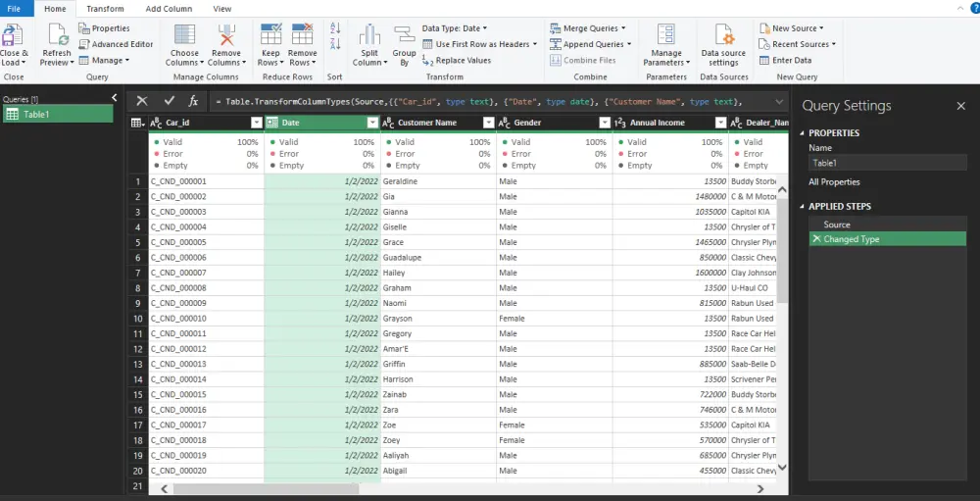Click the Keep Rows icon
980x501 pixels.
coord(270,35)
